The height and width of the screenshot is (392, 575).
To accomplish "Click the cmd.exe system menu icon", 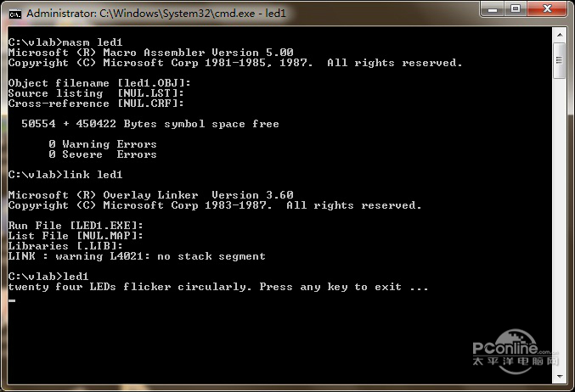I will 15,14.
